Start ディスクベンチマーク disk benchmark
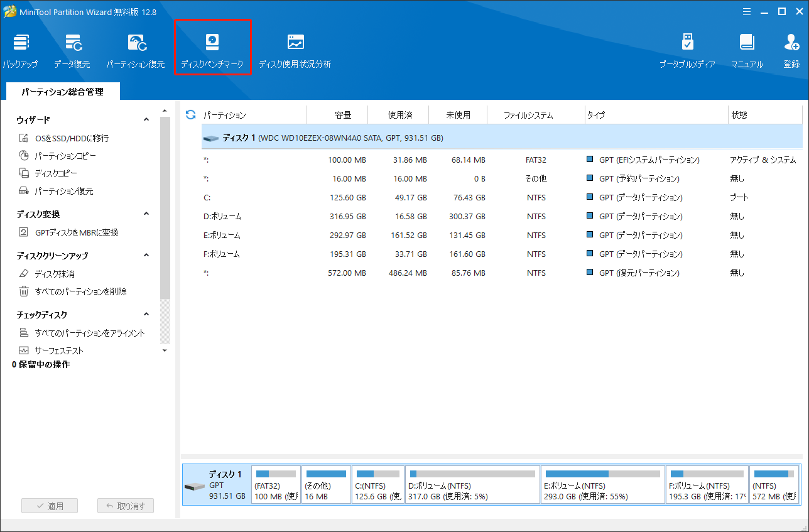Screen dimensions: 809x532 pos(212,51)
